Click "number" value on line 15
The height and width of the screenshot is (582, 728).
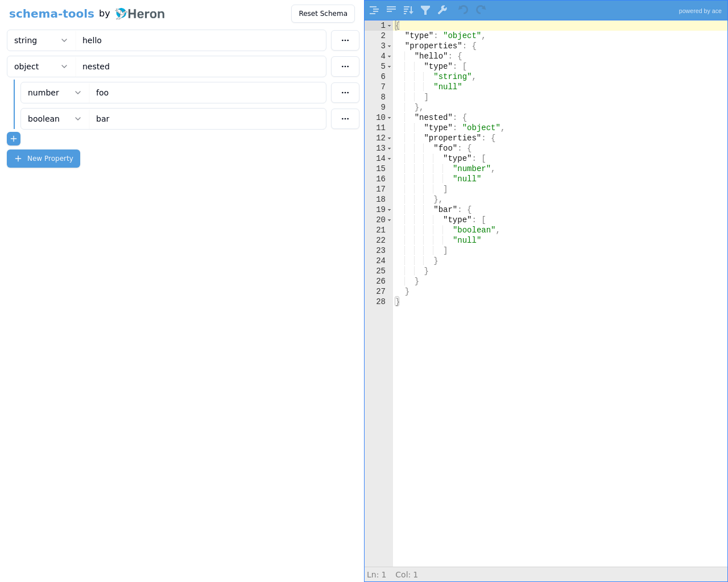click(x=472, y=169)
